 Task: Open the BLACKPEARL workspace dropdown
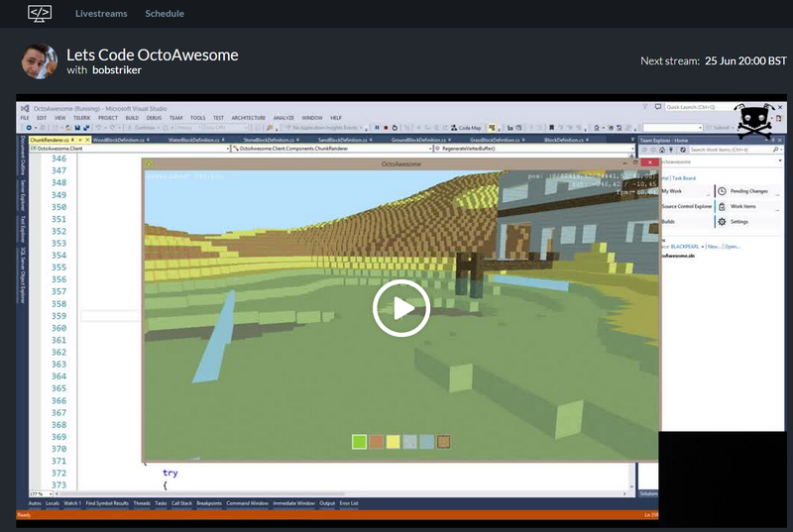(687, 247)
